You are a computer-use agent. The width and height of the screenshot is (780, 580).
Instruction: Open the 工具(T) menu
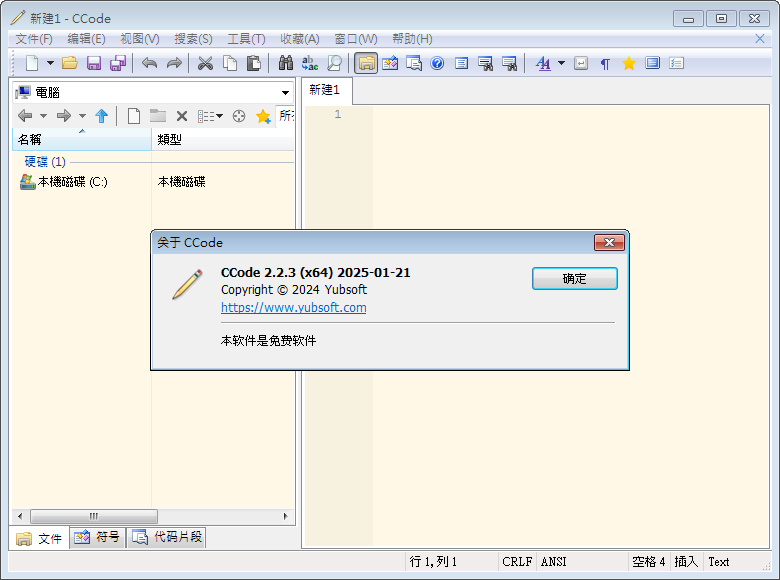tap(246, 38)
